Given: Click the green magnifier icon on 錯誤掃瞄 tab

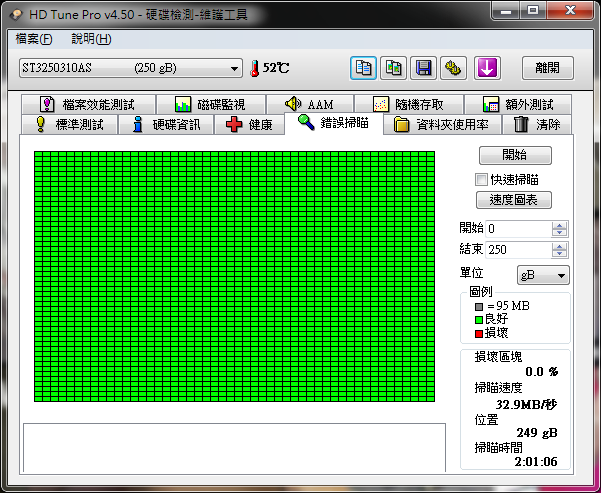Looking at the screenshot, I should pyautogui.click(x=305, y=122).
